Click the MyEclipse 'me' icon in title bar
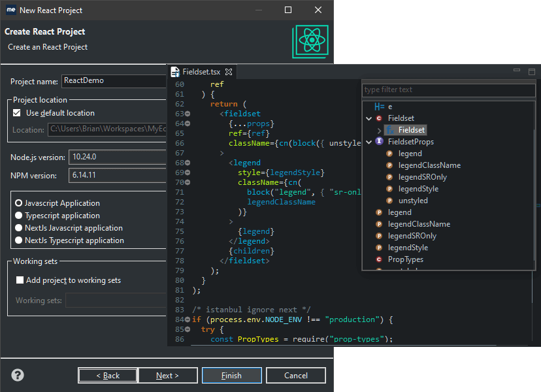This screenshot has width=541, height=392. pyautogui.click(x=11, y=10)
